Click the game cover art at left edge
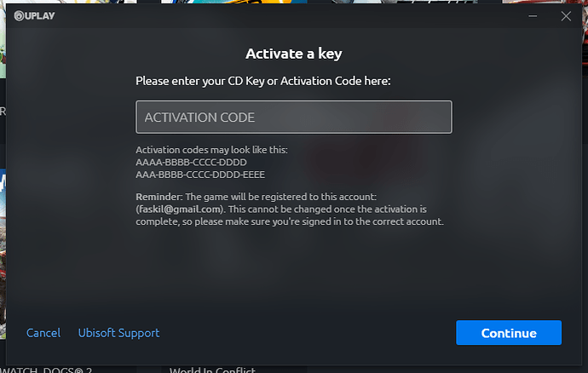This screenshot has width=588, height=373. point(3,253)
